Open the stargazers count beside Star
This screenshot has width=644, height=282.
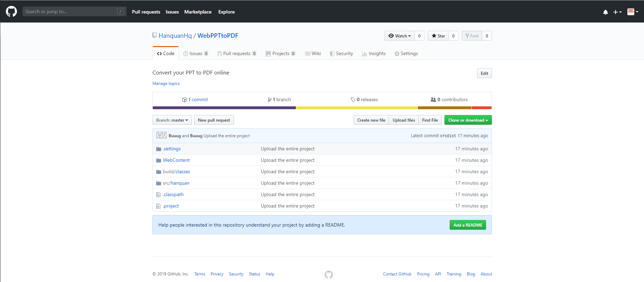[453, 36]
